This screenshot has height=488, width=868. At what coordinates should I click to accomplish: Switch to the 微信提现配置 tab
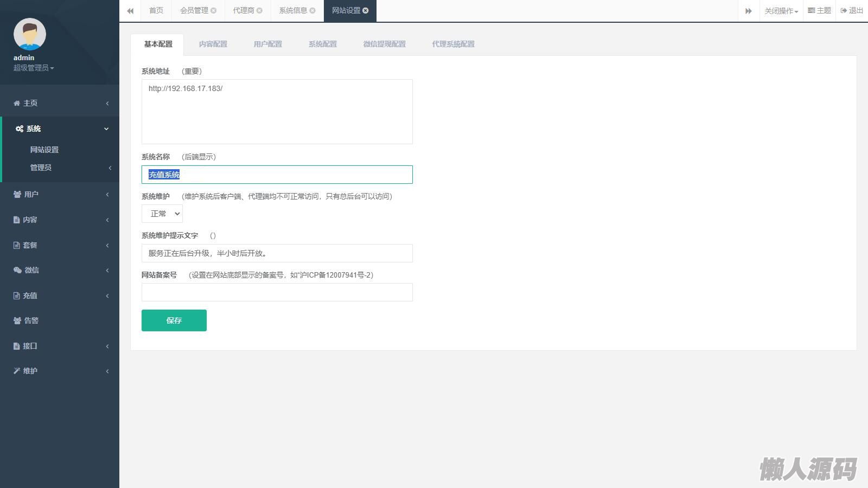(384, 44)
